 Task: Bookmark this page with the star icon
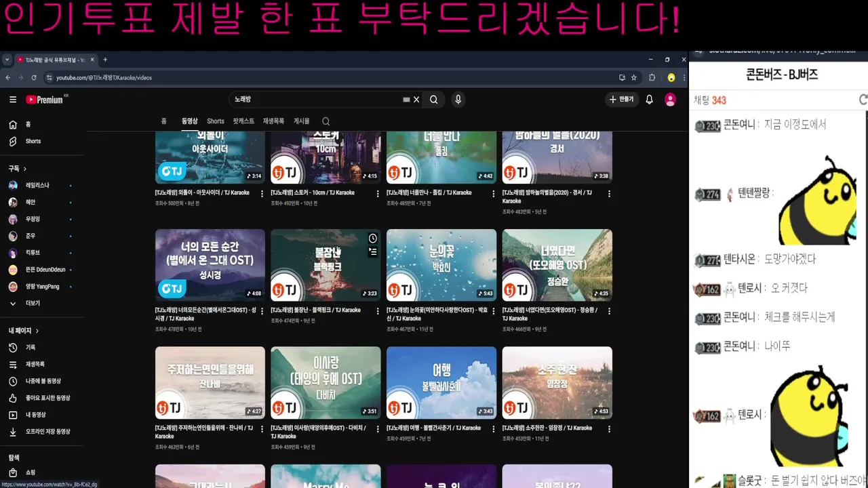point(634,78)
